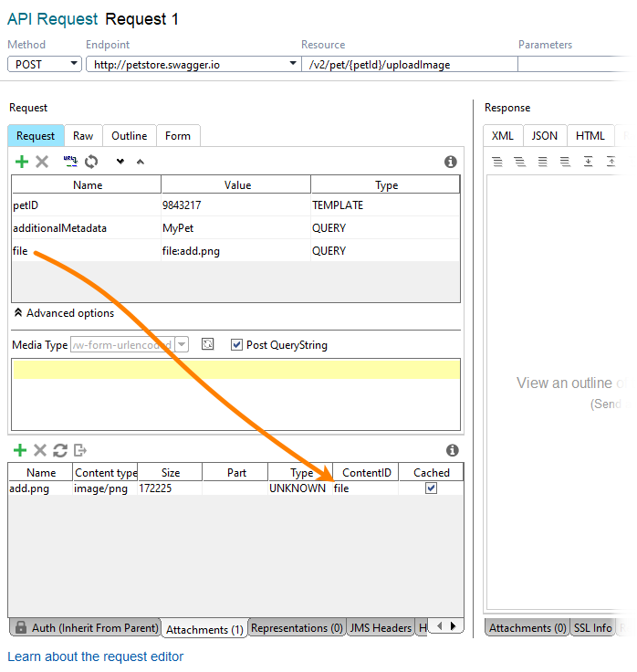Open response Attachments (0) tab
This screenshot has width=637, height=672.
point(527,628)
